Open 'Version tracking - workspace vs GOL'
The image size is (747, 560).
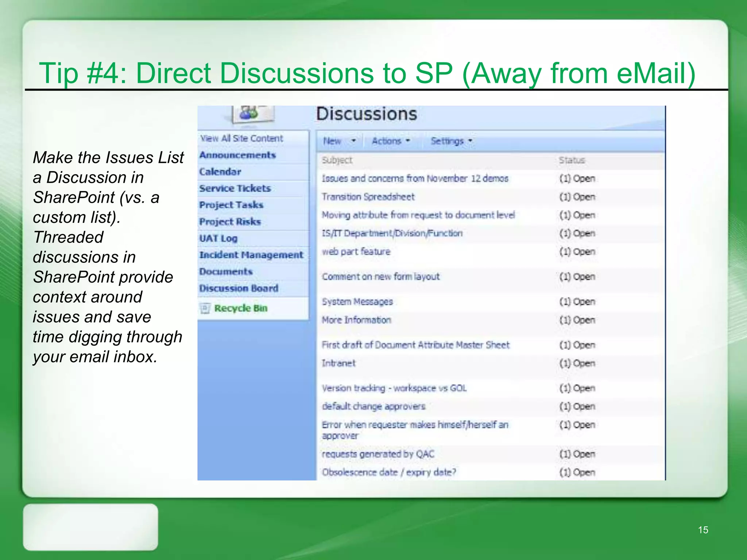pos(394,388)
